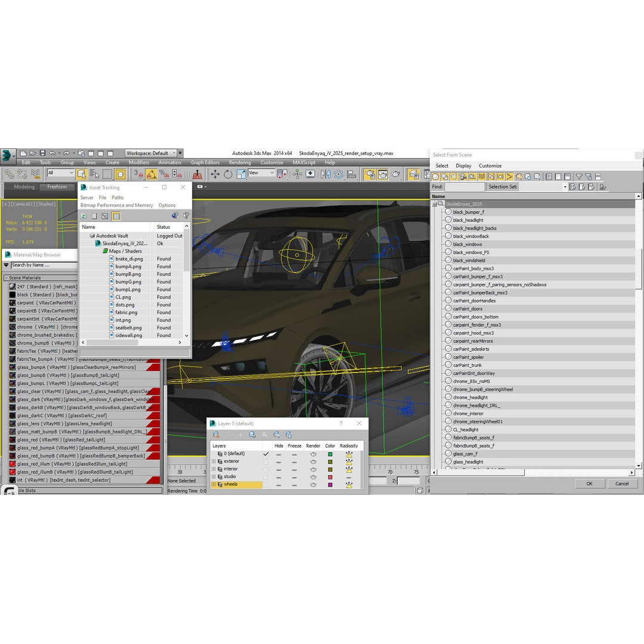Click the Name column header in Select From Scene
The height and width of the screenshot is (644, 644).
[x=533, y=196]
